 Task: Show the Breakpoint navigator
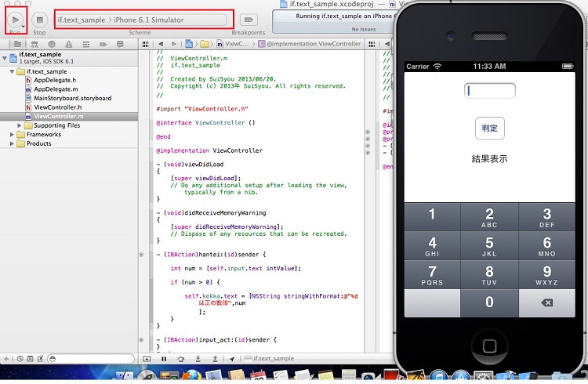tap(103, 44)
